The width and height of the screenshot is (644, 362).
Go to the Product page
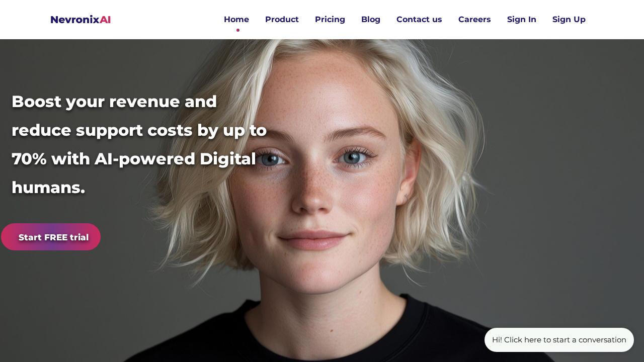282,20
